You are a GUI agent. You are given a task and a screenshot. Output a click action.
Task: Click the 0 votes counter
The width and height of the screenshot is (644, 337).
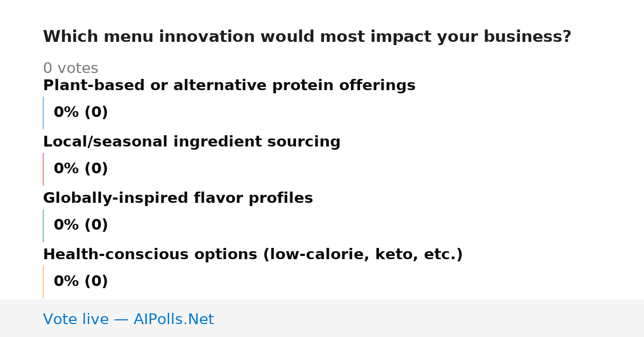coord(70,69)
